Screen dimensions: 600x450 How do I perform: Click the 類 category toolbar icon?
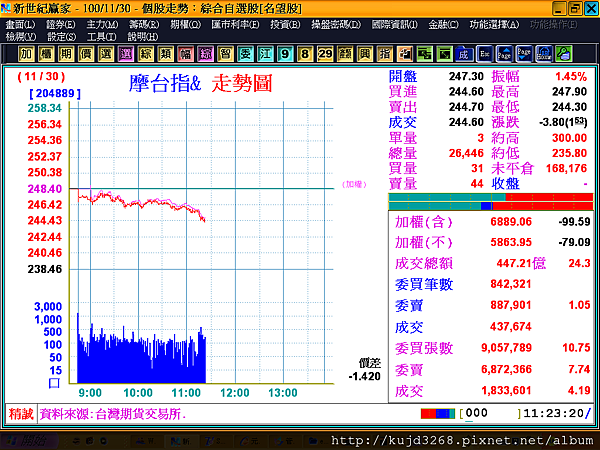(165, 54)
